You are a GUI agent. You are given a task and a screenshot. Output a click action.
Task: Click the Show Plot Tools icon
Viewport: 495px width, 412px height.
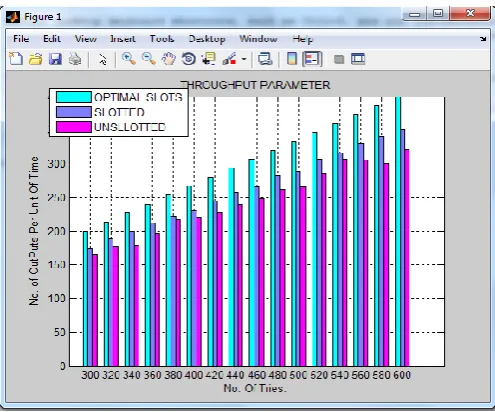click(x=358, y=59)
